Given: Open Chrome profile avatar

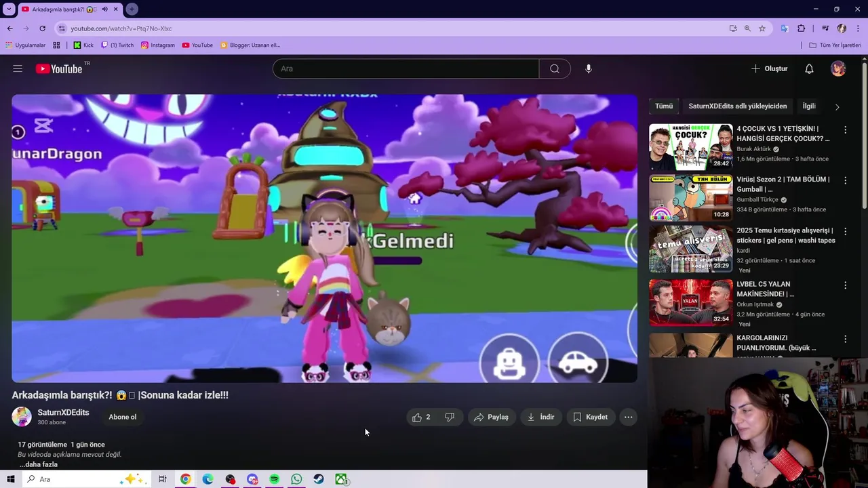Looking at the screenshot, I should [x=842, y=28].
